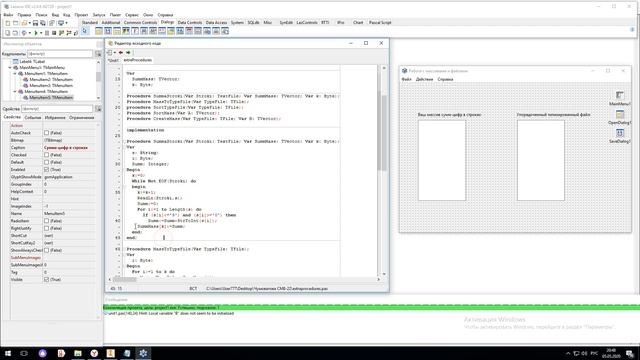Click the properties filter input field
Screen dimensions: 640x360
point(57,109)
